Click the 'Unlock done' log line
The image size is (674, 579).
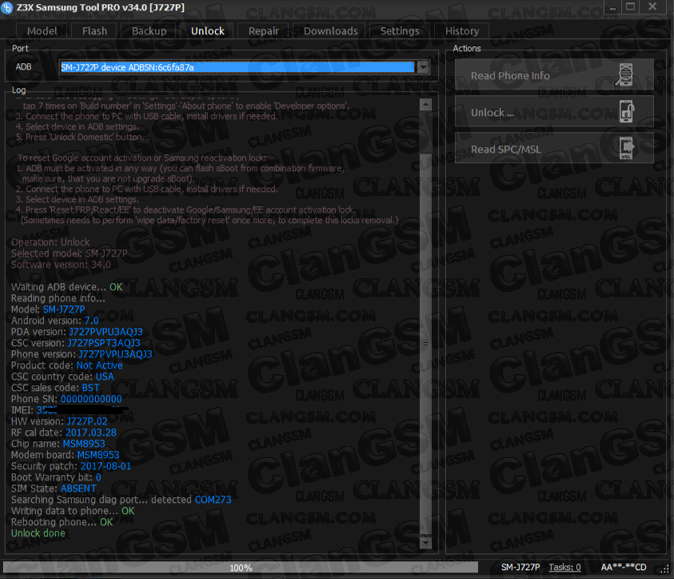[38, 533]
